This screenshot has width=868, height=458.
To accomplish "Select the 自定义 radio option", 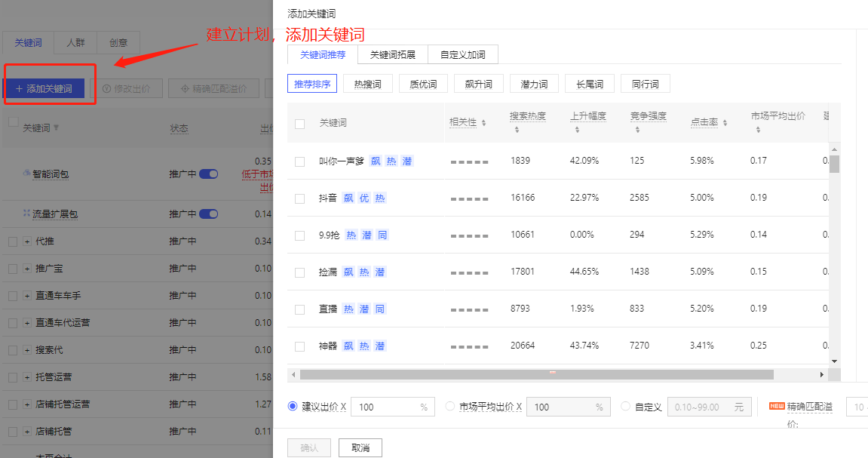I will tap(625, 406).
